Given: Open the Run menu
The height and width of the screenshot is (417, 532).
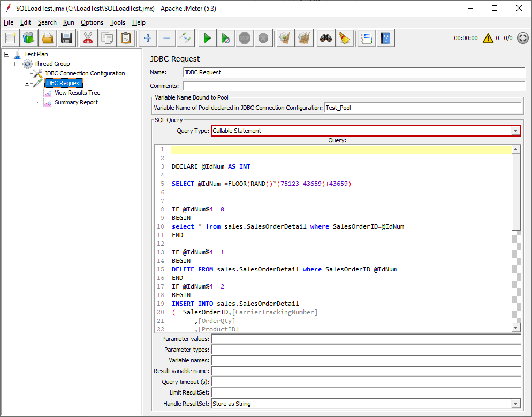Looking at the screenshot, I should 69,22.
